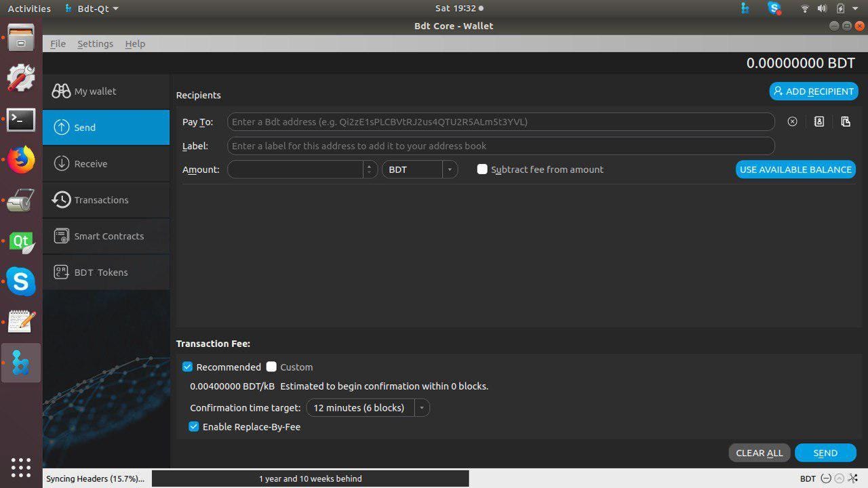The image size is (868, 488).
Task: Open the volume indicator
Action: [x=822, y=9]
